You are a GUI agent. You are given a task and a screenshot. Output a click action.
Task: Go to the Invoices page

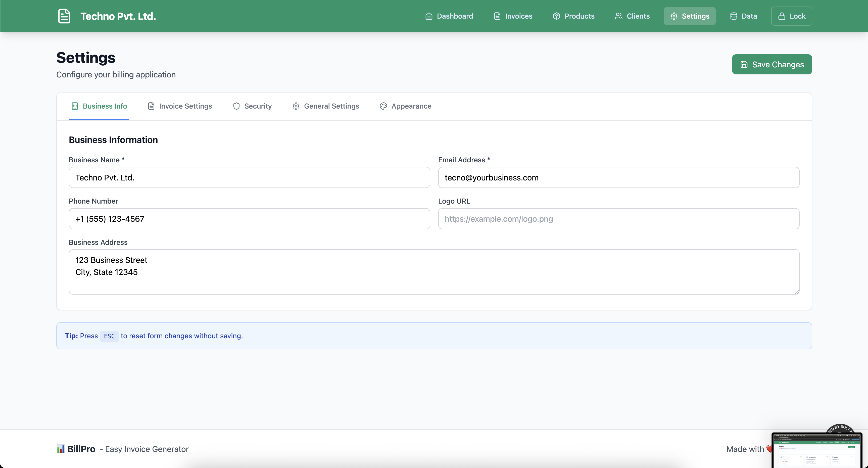coord(513,16)
